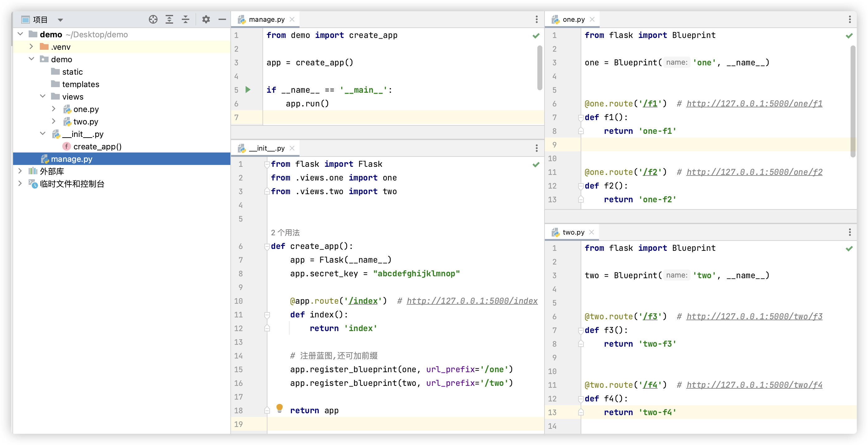Click the Expand All icon in project toolbar

(169, 20)
